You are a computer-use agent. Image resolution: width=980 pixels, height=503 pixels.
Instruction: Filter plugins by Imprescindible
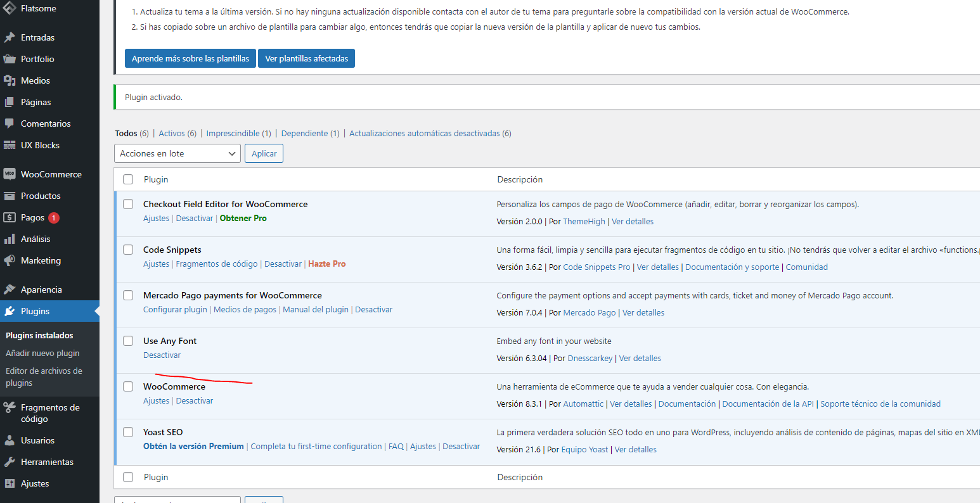click(233, 133)
